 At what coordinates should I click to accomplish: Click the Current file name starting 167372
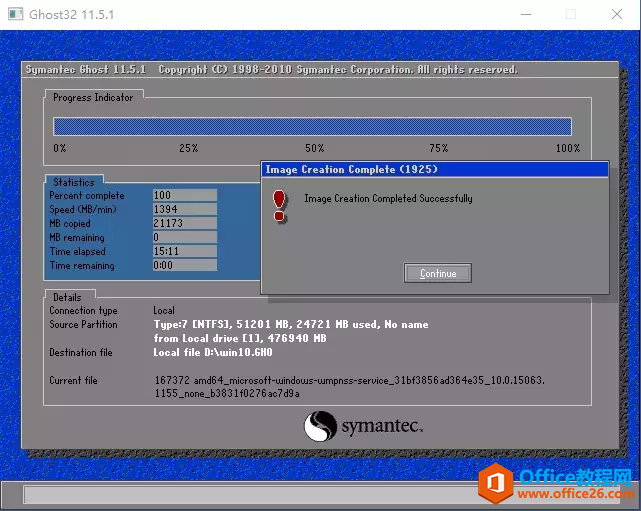point(350,387)
